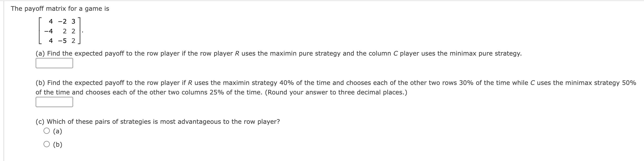Click the title 'The payoff matrix for a game is'
644x161 pixels.
60,8
